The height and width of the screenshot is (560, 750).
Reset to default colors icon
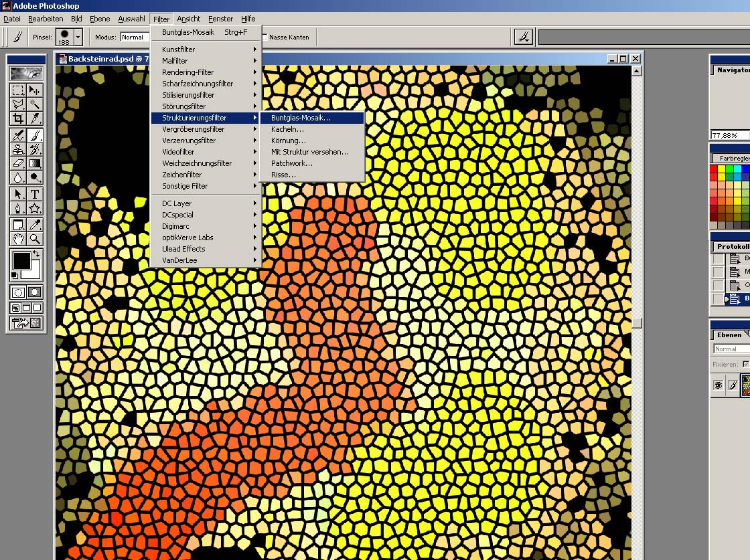point(14,275)
